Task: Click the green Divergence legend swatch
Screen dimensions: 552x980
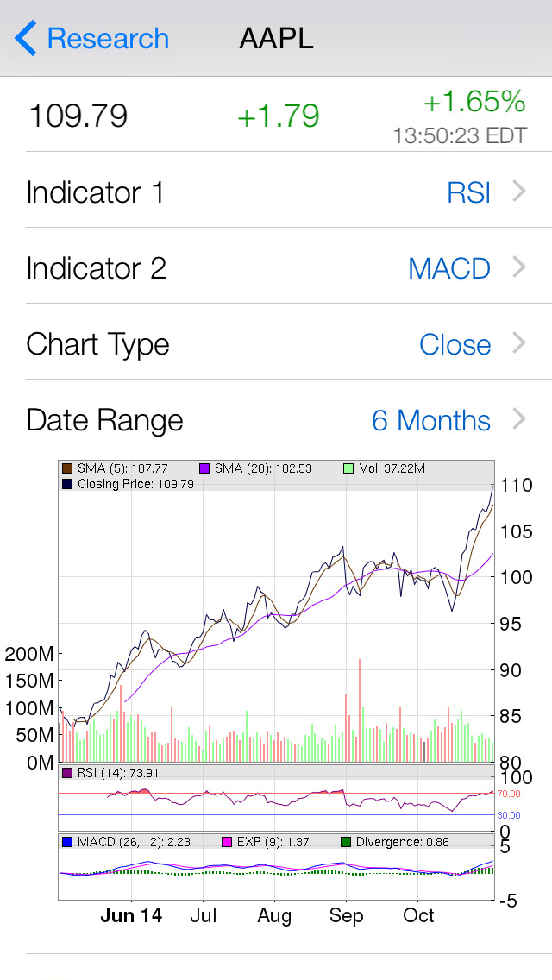Action: click(345, 841)
